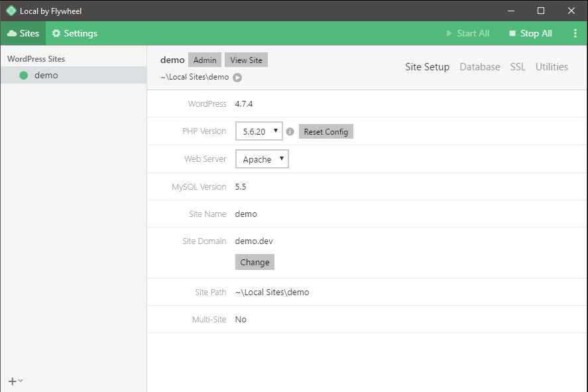Viewport: 588px width, 392px height.
Task: Switch to the Site Setup tab
Action: 427,67
